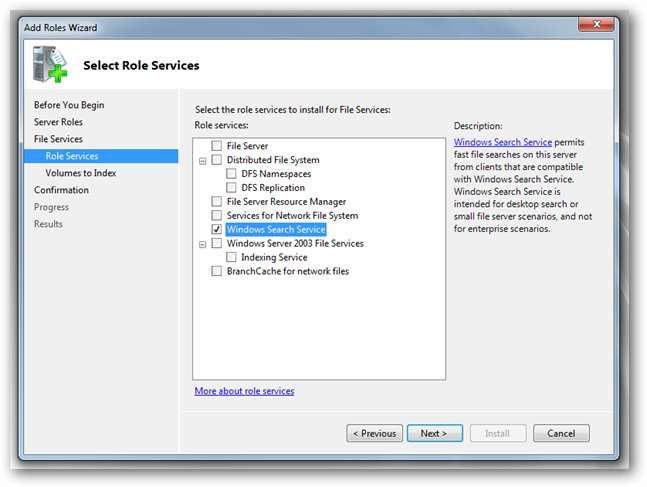Viewport: 647px width, 487px height.
Task: Select the DFS Replication label
Action: (x=273, y=188)
